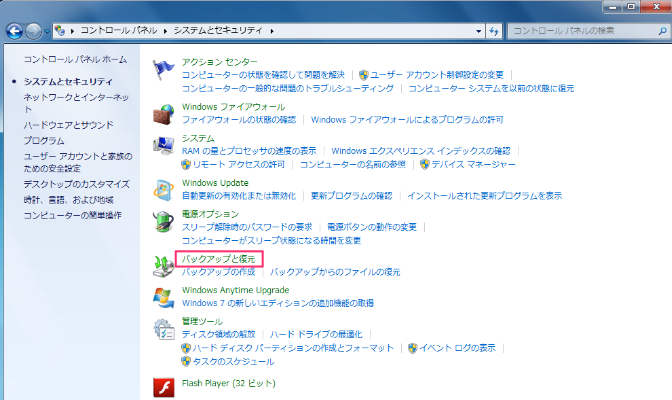Click スリープ解除時のパスワードの要求 link
The image size is (672, 400).
click(247, 227)
